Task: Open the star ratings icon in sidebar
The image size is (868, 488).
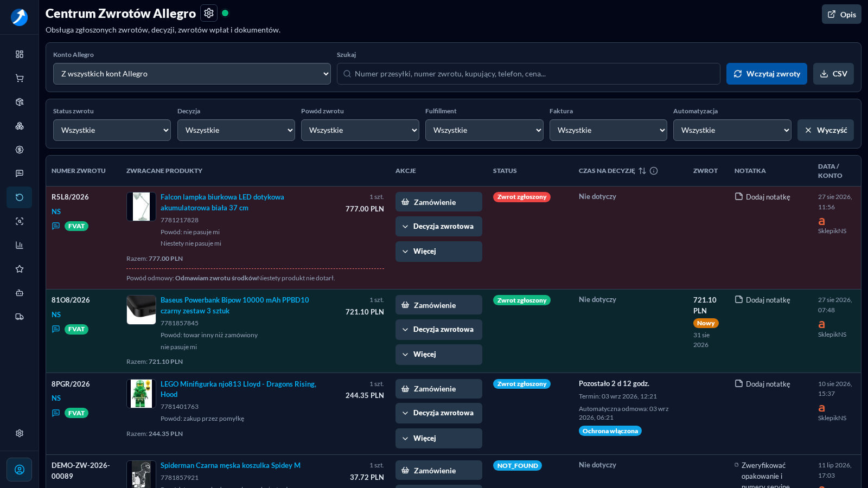Action: pyautogui.click(x=20, y=269)
